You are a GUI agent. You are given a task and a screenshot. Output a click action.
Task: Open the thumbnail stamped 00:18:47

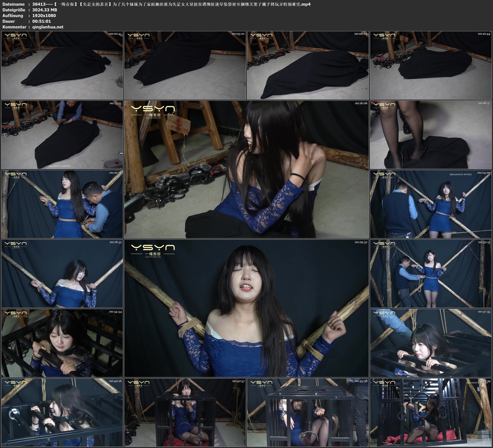tap(431, 135)
